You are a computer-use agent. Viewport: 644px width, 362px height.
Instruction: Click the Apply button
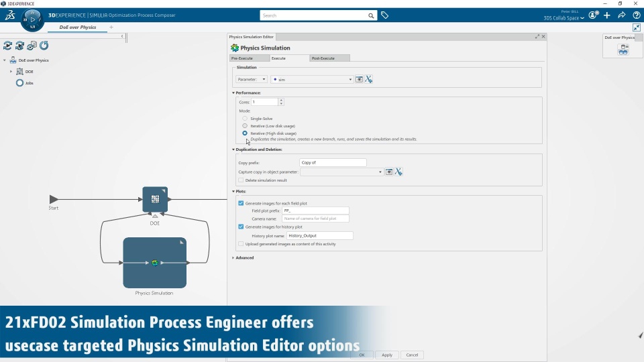(387, 355)
